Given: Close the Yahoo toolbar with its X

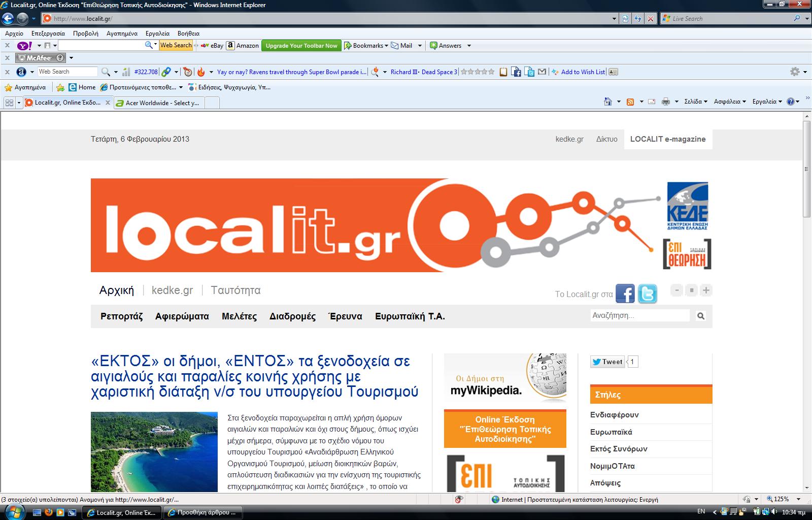Looking at the screenshot, I should [7, 45].
